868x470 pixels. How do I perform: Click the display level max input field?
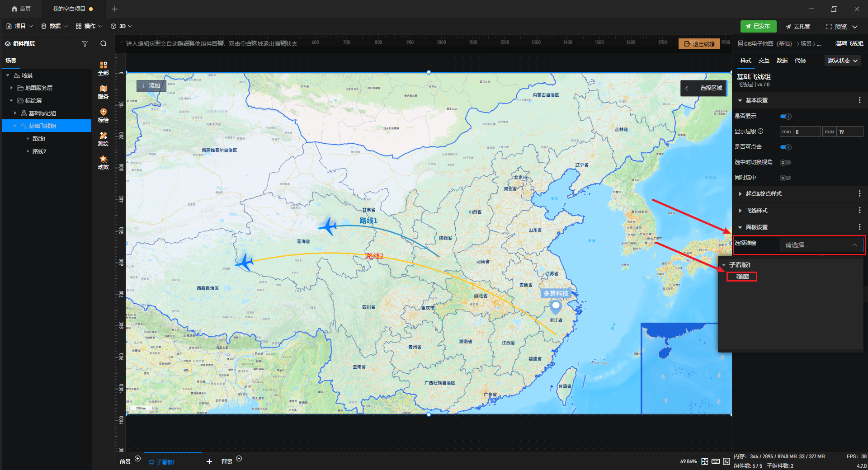click(x=849, y=132)
